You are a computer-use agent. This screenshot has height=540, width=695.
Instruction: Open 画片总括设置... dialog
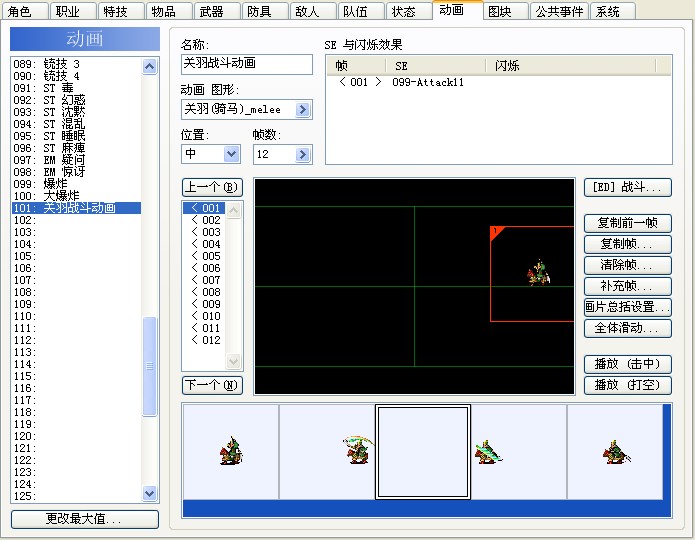[x=628, y=307]
